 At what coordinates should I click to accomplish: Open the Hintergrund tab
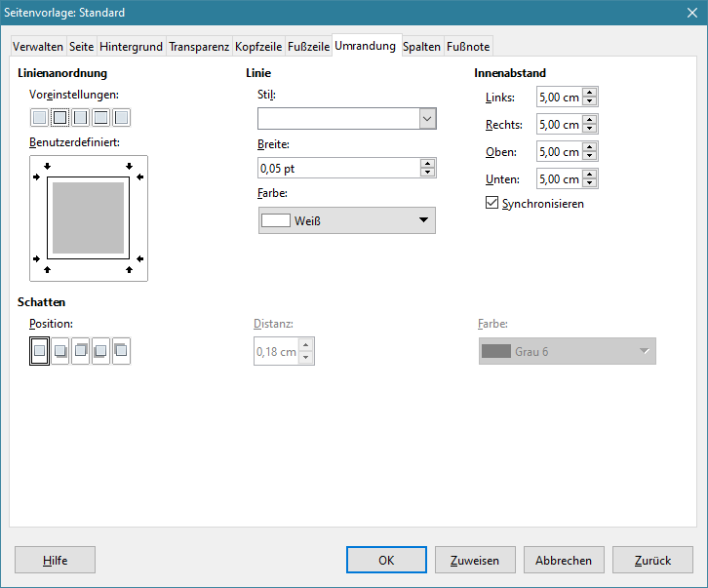131,47
